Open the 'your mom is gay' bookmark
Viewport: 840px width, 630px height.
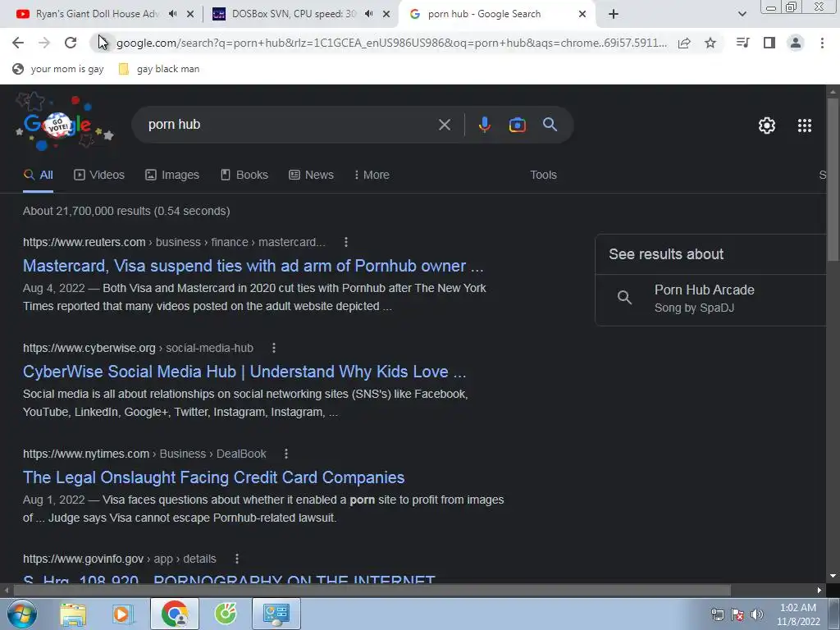58,69
